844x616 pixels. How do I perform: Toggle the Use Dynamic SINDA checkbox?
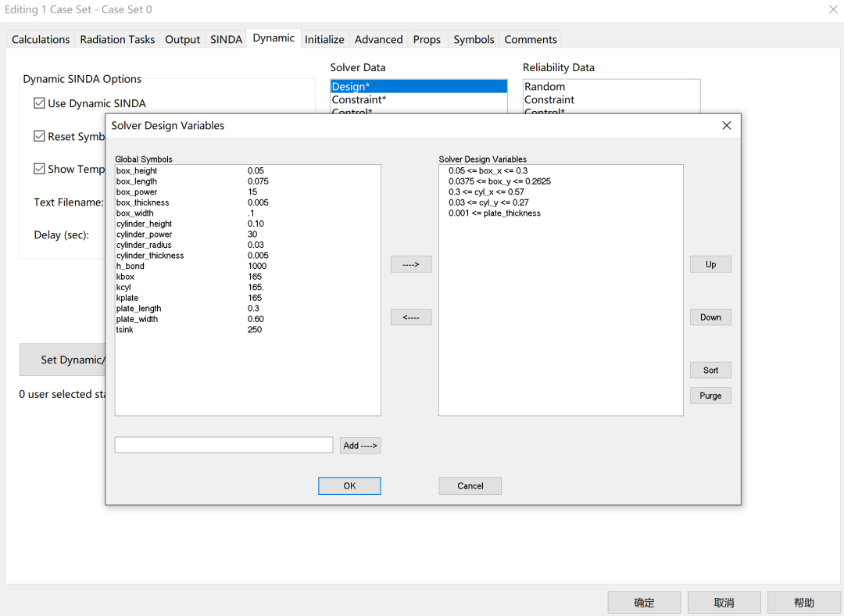tap(39, 103)
